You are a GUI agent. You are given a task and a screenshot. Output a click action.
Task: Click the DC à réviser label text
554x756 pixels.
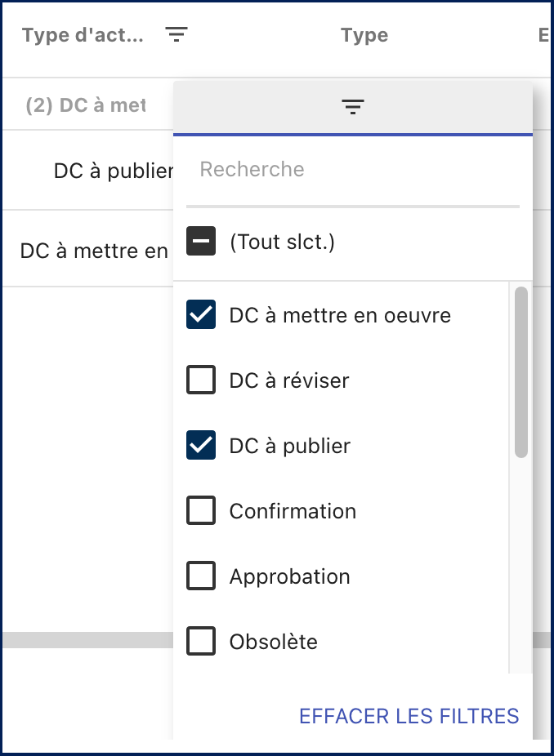[x=289, y=381]
